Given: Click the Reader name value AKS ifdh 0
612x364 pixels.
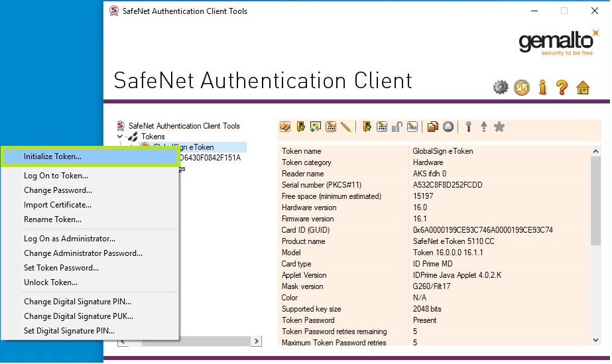Looking at the screenshot, I should coord(430,174).
